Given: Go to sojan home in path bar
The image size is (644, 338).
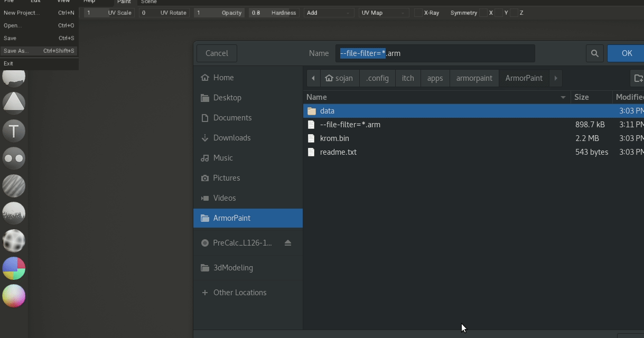Looking at the screenshot, I should click(339, 78).
